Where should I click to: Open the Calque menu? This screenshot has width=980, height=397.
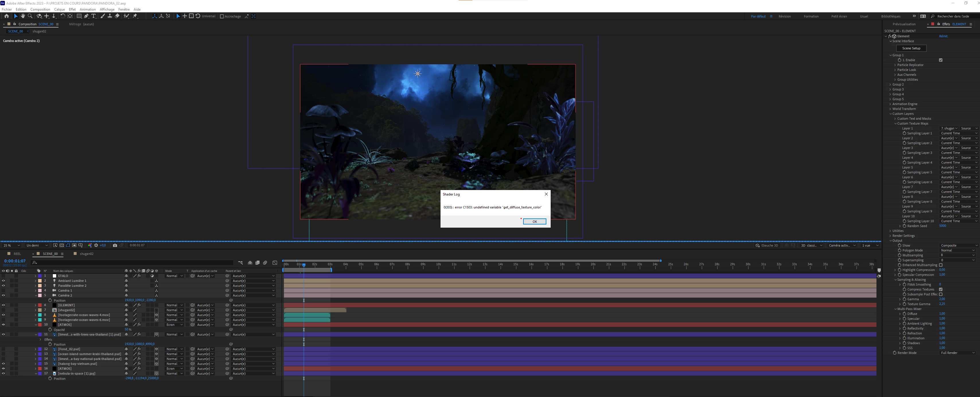(59, 9)
